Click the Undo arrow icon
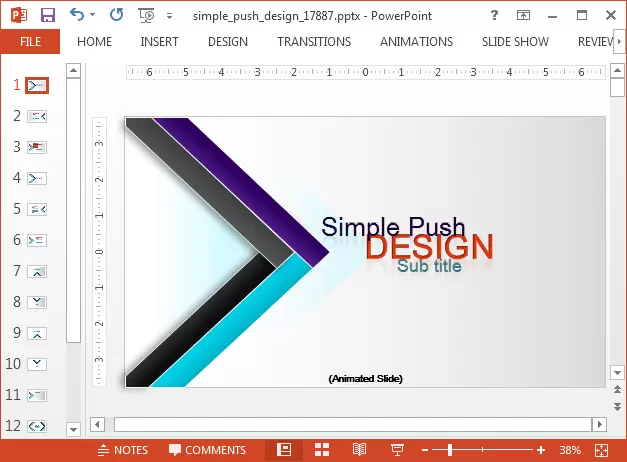 (77, 15)
